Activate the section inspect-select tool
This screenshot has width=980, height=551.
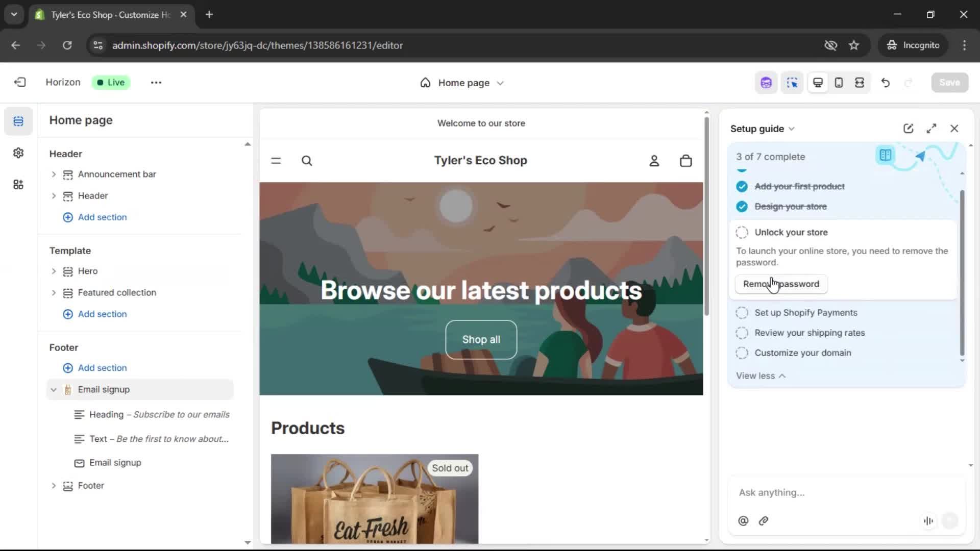click(792, 82)
